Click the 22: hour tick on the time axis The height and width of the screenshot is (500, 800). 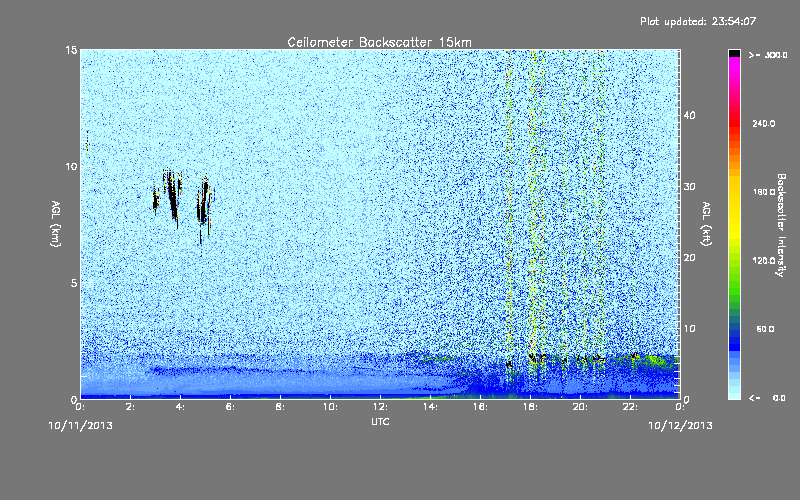(630, 407)
